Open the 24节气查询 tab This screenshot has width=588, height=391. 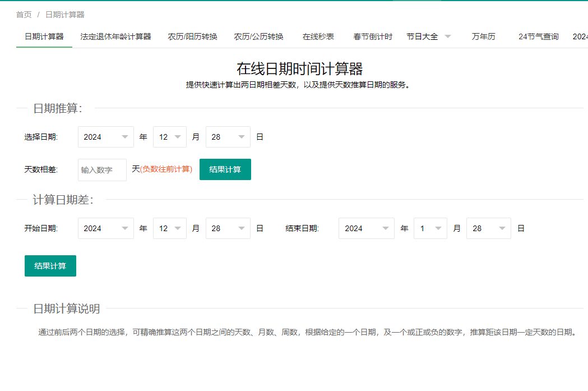point(538,36)
